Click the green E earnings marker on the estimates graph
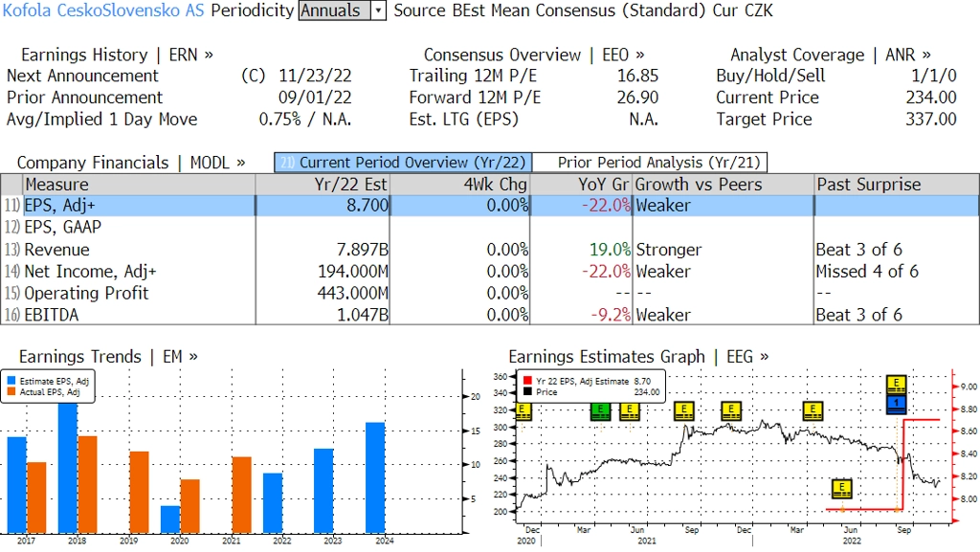 [x=600, y=410]
